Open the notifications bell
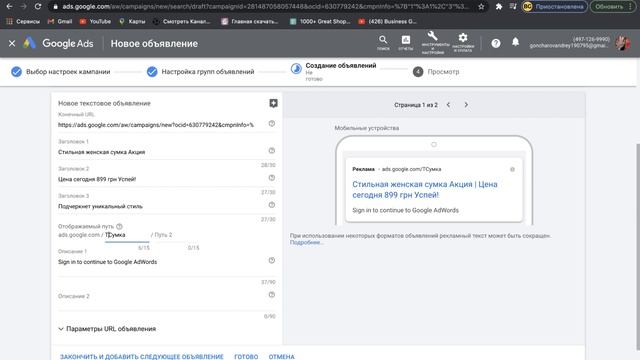This screenshot has height=360, width=640. click(516, 42)
